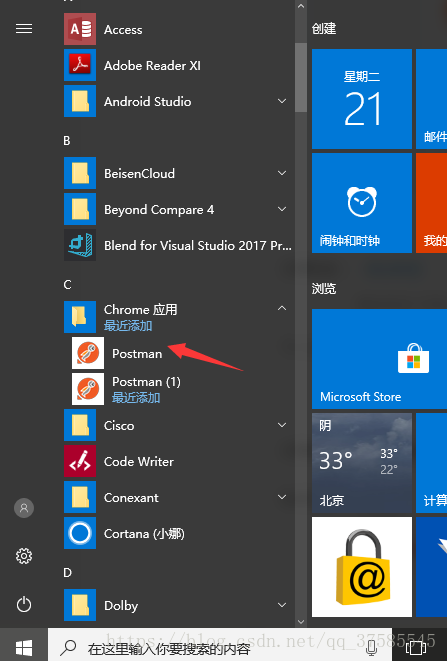Open Blend for Visual Studio 2017
Screen dimensions: 447x661
click(x=178, y=245)
